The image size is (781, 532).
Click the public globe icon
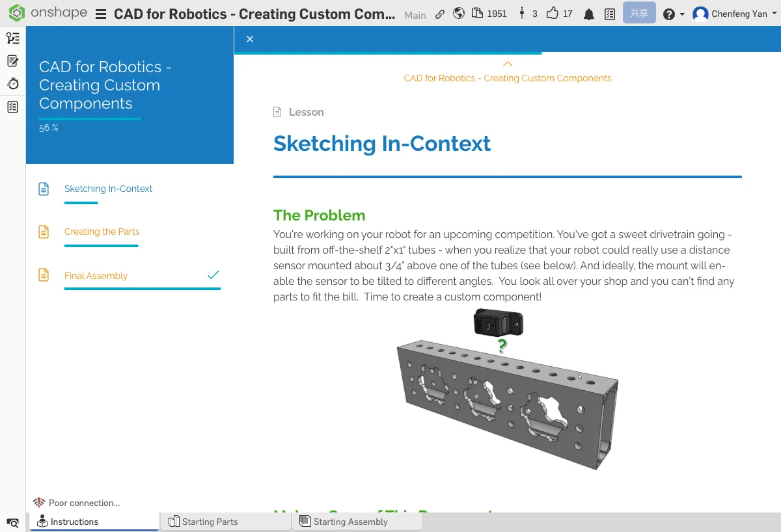[x=459, y=14]
